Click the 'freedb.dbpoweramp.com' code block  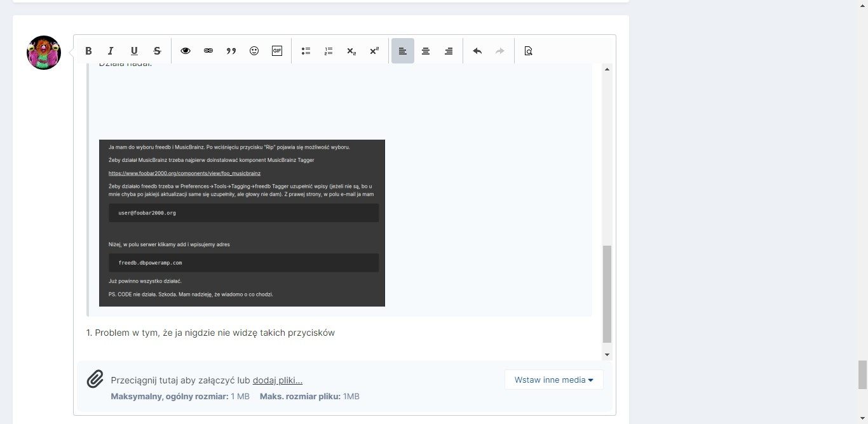[243, 262]
